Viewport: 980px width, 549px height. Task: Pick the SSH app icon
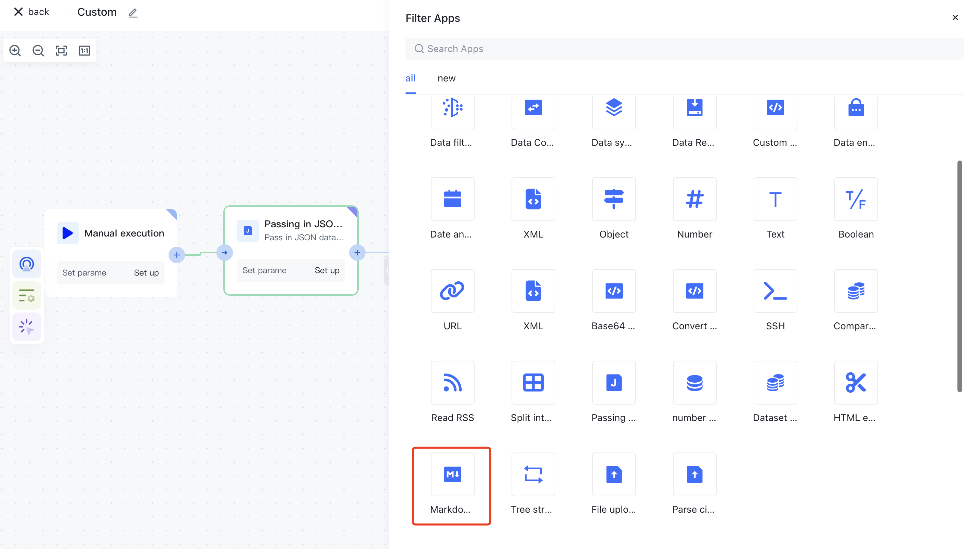click(x=775, y=291)
